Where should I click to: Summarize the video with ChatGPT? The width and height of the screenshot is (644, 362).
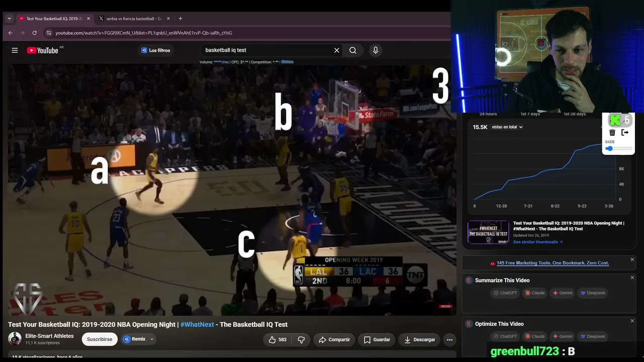[x=505, y=293]
